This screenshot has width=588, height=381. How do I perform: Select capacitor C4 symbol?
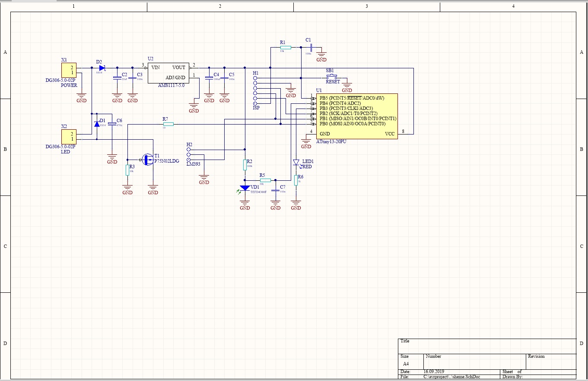(209, 78)
